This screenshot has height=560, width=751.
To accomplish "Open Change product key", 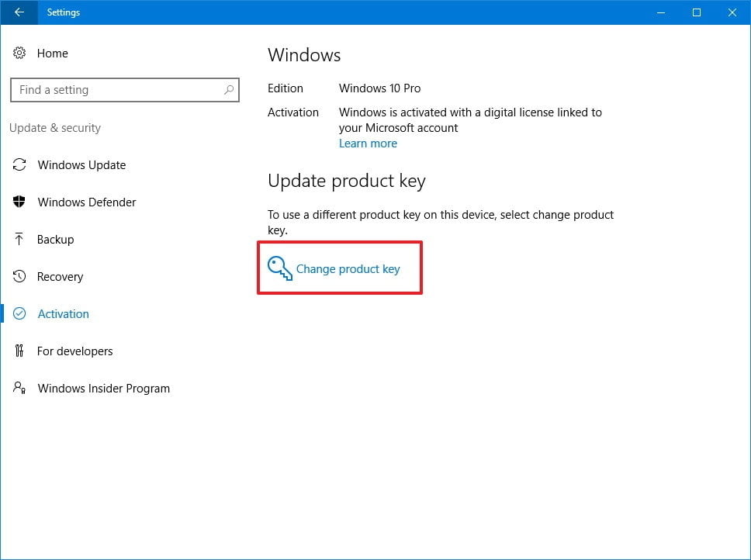I will coord(348,268).
